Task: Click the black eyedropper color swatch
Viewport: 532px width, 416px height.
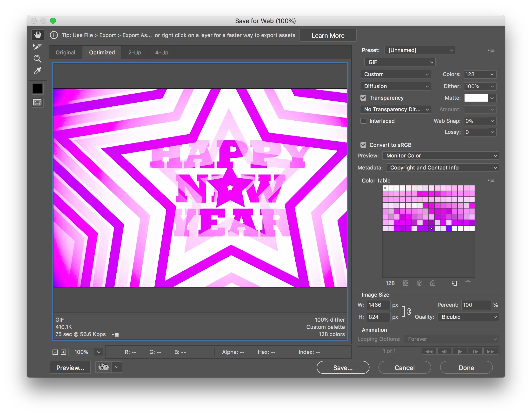Action: click(x=38, y=89)
